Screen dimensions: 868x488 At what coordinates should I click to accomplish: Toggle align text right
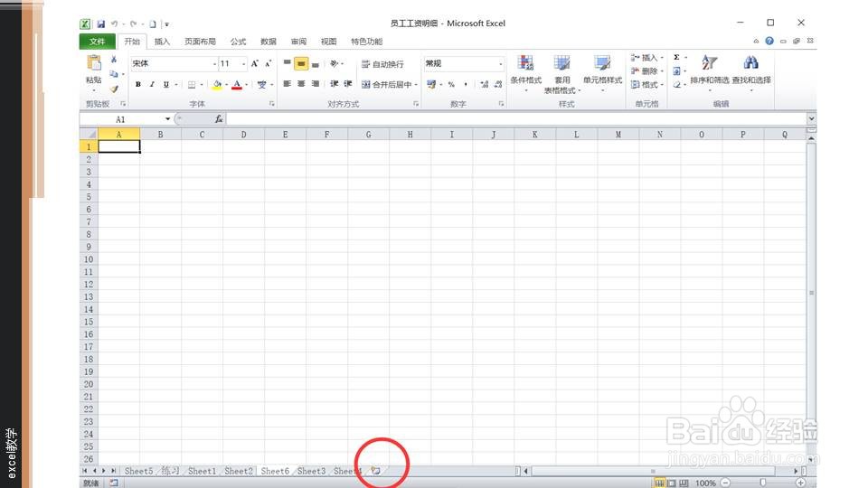(315, 84)
